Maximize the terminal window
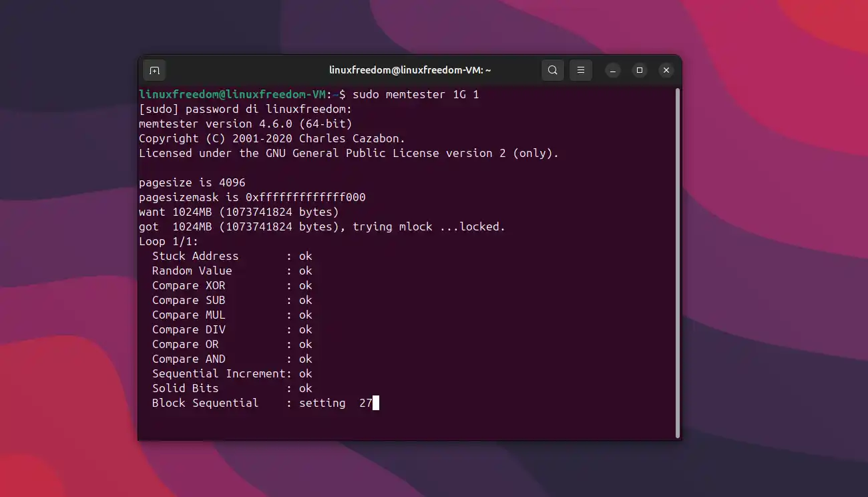The width and height of the screenshot is (868, 497). click(x=640, y=70)
